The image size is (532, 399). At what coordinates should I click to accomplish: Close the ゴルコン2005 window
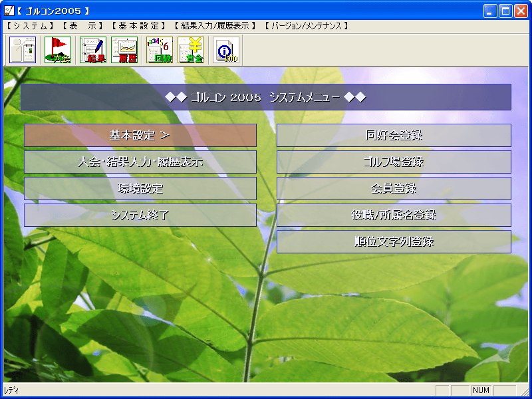[x=521, y=11]
